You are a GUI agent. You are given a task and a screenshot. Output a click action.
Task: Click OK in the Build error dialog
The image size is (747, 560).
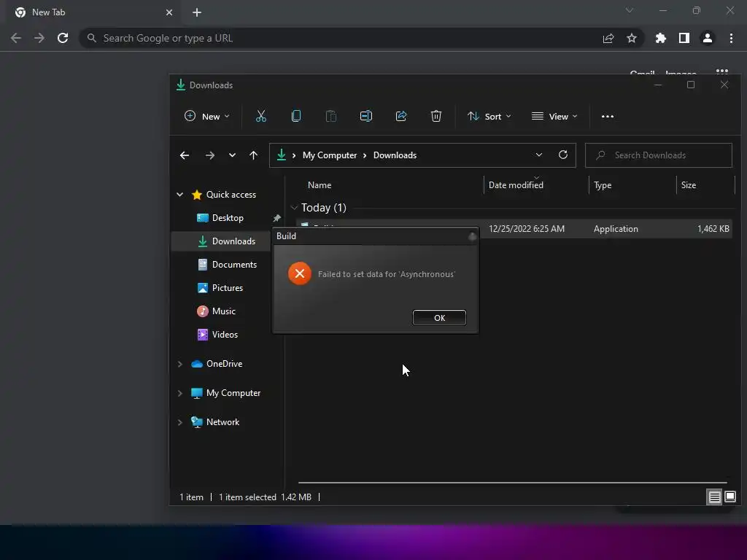(x=439, y=318)
